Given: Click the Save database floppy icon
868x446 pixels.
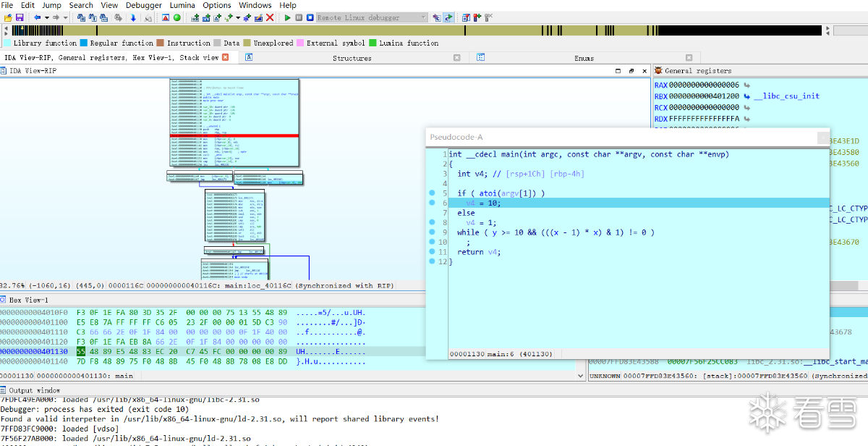Looking at the screenshot, I should (x=20, y=17).
